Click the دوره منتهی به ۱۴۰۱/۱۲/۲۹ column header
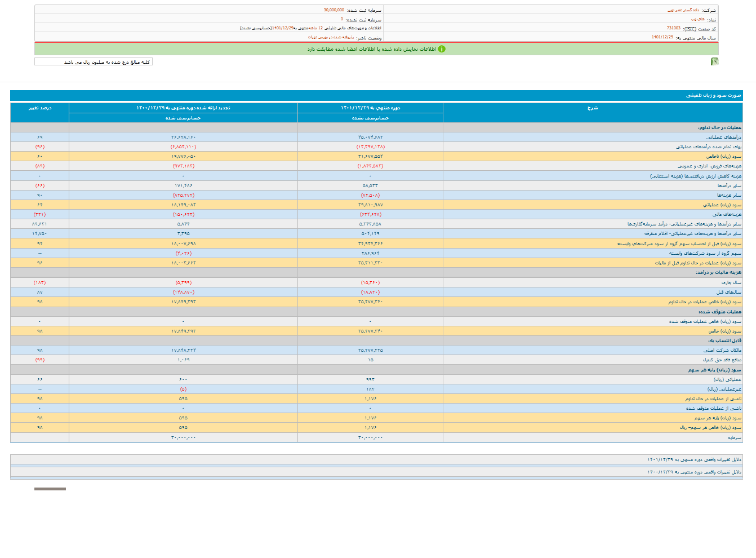The image size is (756, 558). (370, 108)
